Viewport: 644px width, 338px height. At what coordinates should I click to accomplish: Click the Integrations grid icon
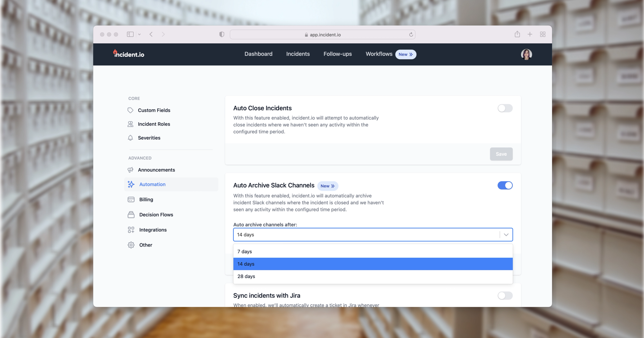(x=131, y=230)
